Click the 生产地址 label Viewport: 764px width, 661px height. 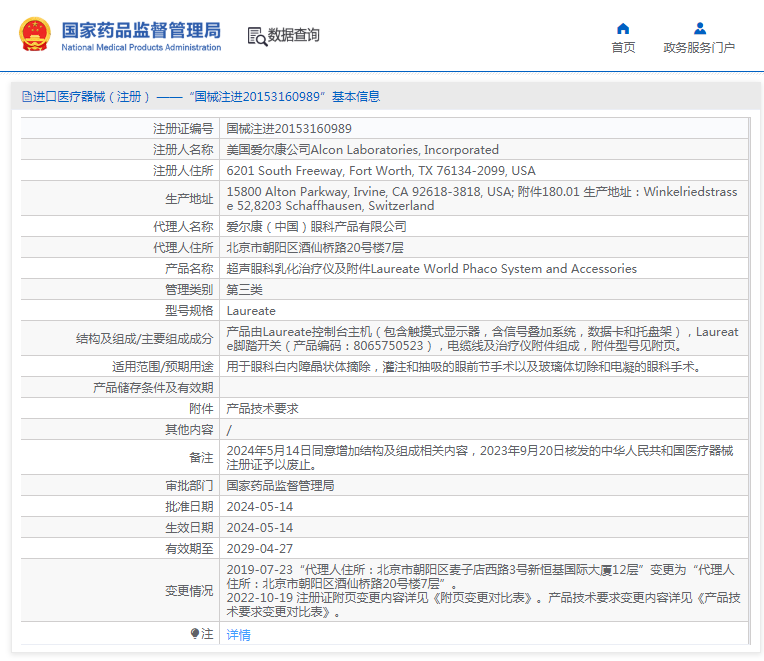coord(189,199)
